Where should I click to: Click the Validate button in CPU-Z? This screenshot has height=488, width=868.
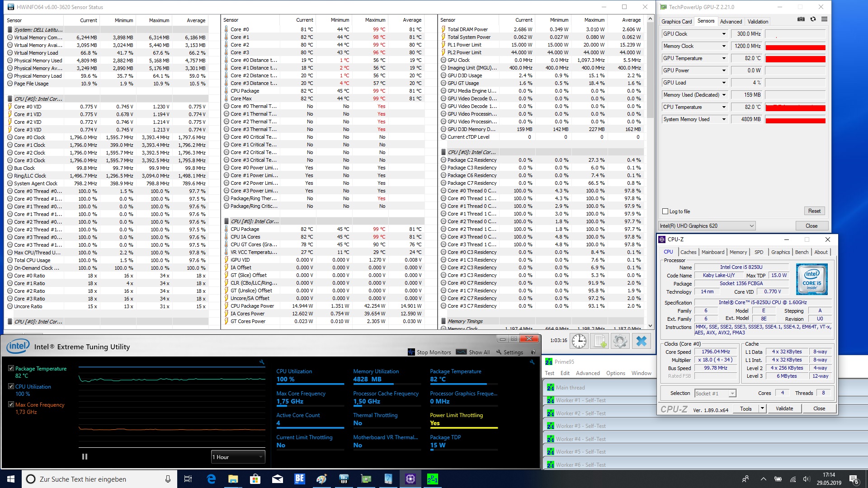[784, 408]
